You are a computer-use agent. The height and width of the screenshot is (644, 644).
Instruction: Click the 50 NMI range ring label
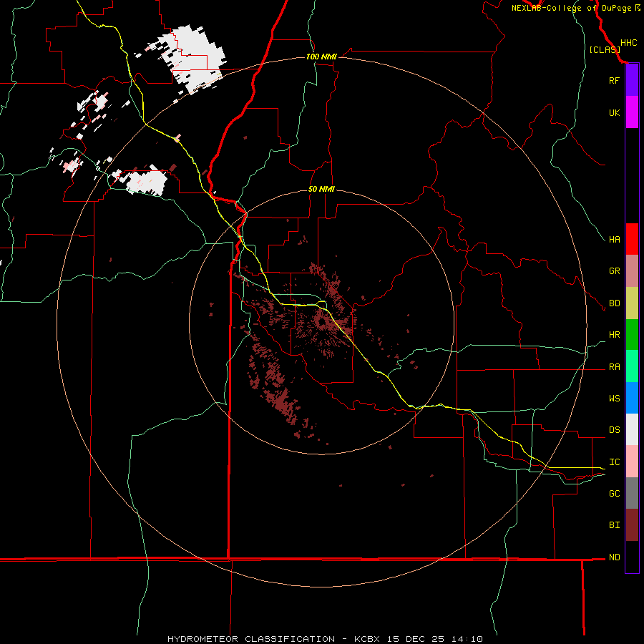click(321, 189)
